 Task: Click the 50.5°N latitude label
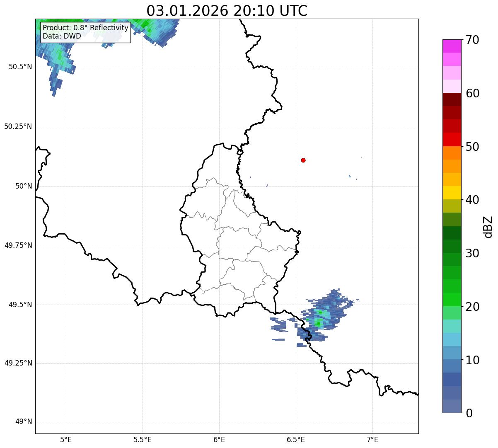[20, 67]
